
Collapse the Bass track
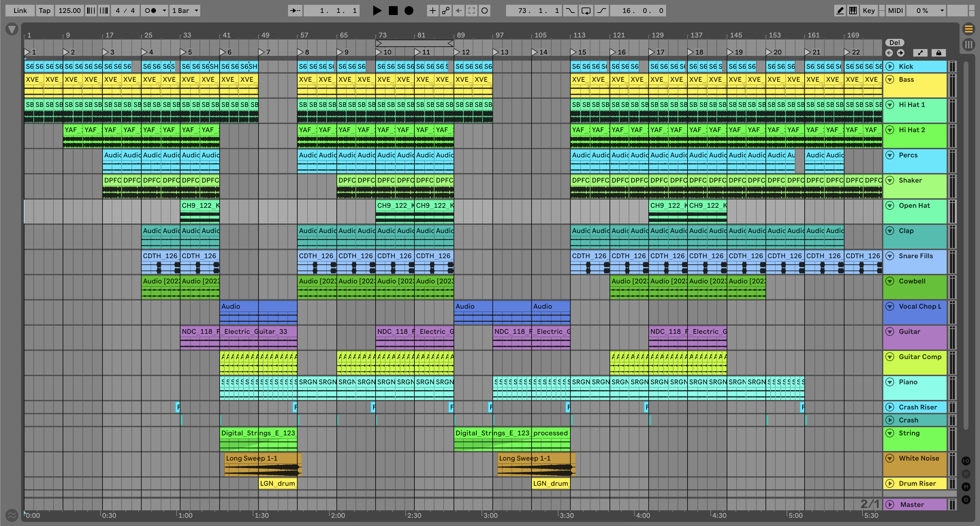point(889,79)
